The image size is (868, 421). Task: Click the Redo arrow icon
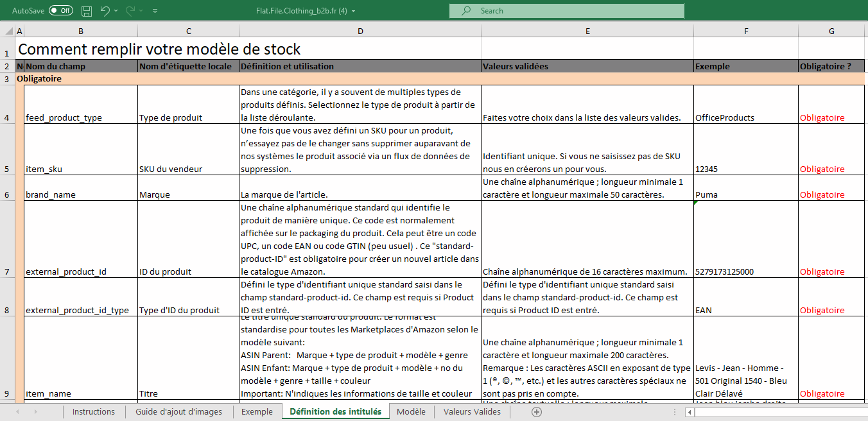130,11
